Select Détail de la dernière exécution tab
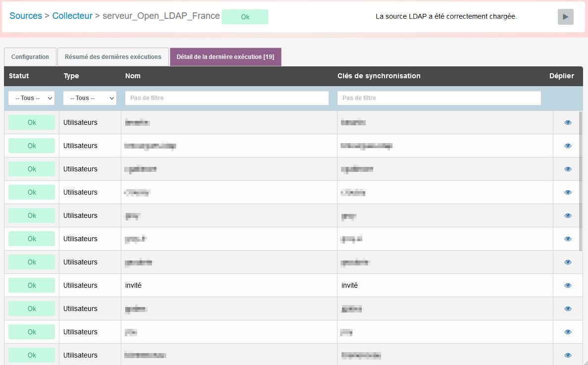The width and height of the screenshot is (588, 365). (x=225, y=57)
